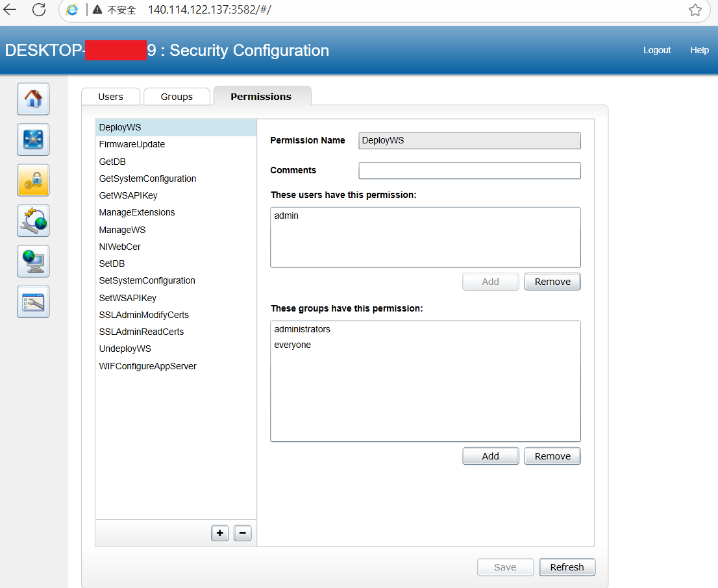Open the Home icon in sidebar
The image size is (718, 588).
[x=33, y=99]
